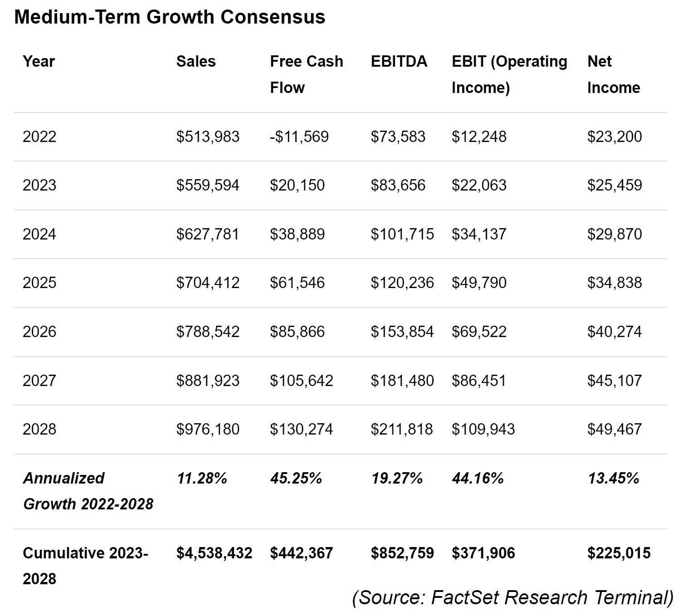Select the 2026 net income value $40,274
Viewport: 683px width, 616px height.
tap(615, 332)
